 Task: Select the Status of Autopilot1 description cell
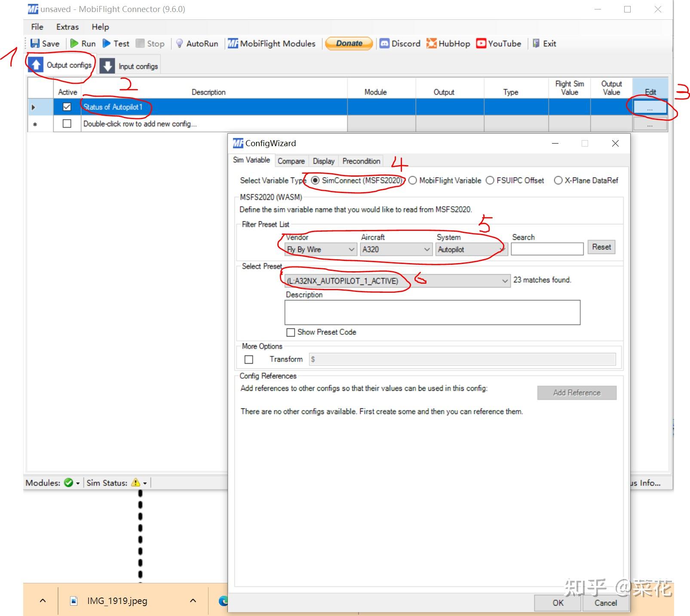pos(214,107)
